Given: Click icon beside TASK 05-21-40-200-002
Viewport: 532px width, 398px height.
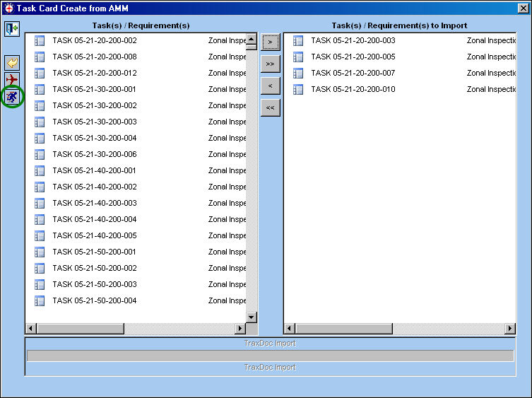Looking at the screenshot, I should pyautogui.click(x=40, y=187).
